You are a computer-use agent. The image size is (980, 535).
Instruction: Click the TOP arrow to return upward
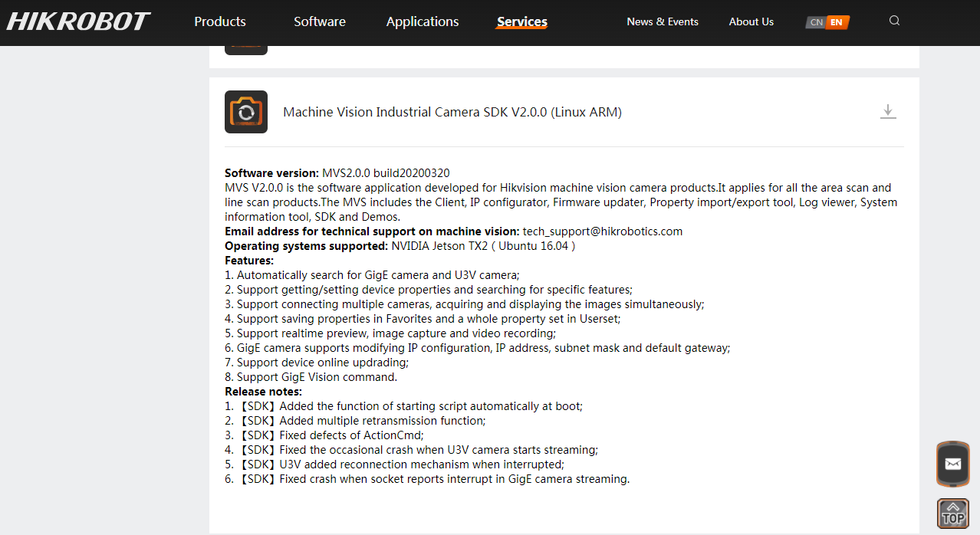point(952,513)
